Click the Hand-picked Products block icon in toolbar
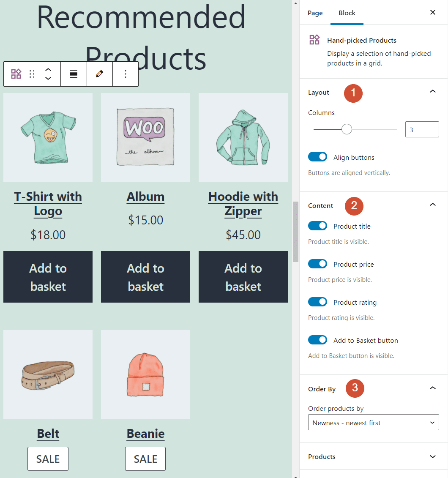The height and width of the screenshot is (478, 448). point(16,74)
